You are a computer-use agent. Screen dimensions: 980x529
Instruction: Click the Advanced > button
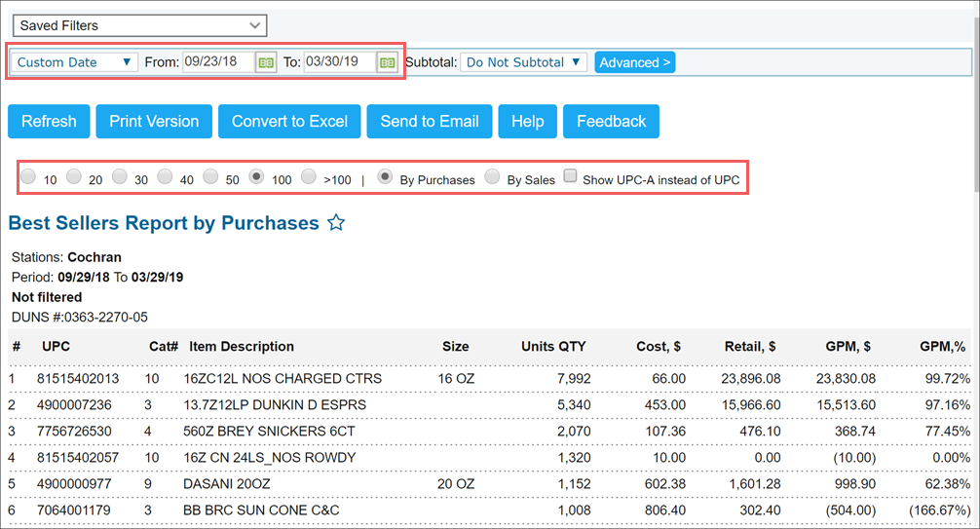(634, 62)
